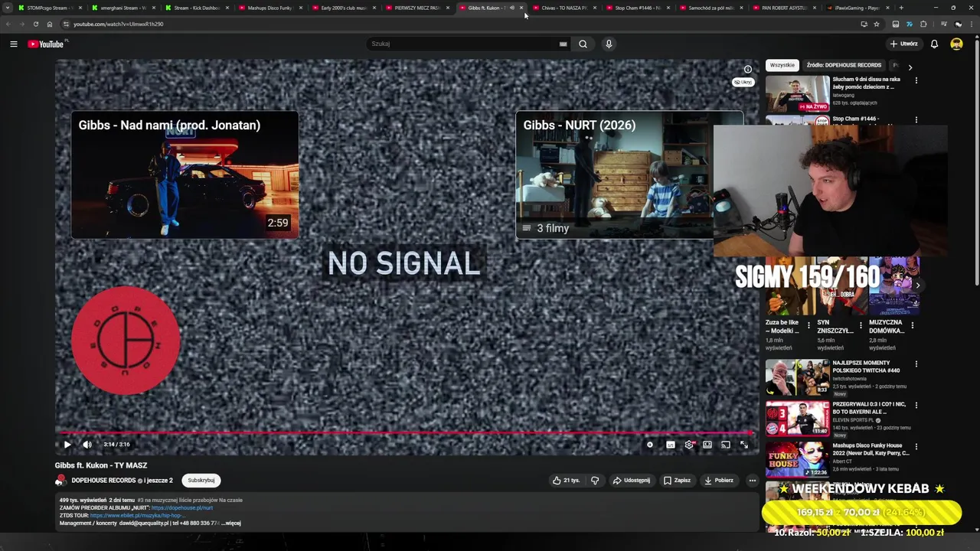Open the account avatar menu
The height and width of the screenshot is (551, 980).
point(956,44)
